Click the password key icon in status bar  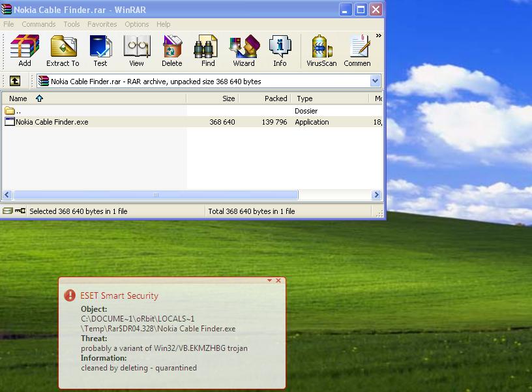pos(20,211)
